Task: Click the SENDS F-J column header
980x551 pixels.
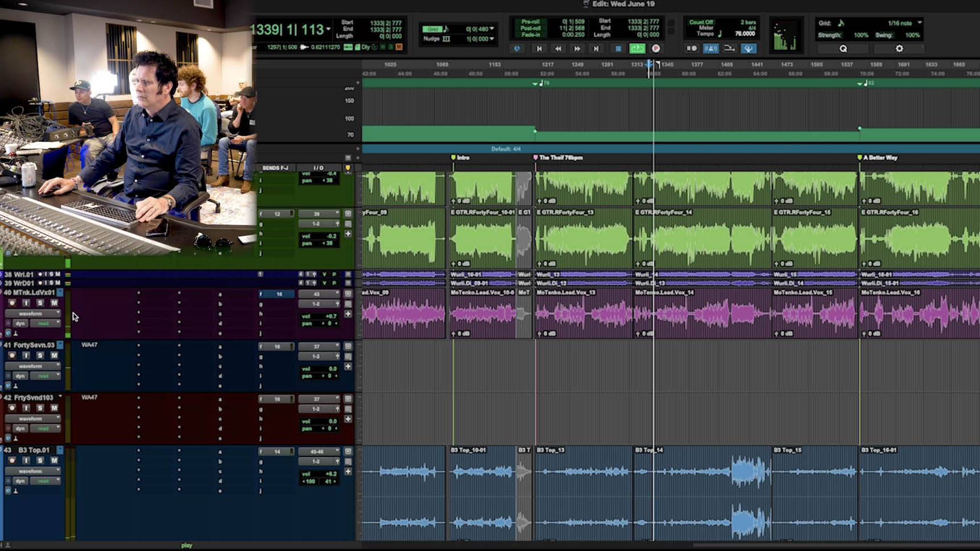Action: 275,168
